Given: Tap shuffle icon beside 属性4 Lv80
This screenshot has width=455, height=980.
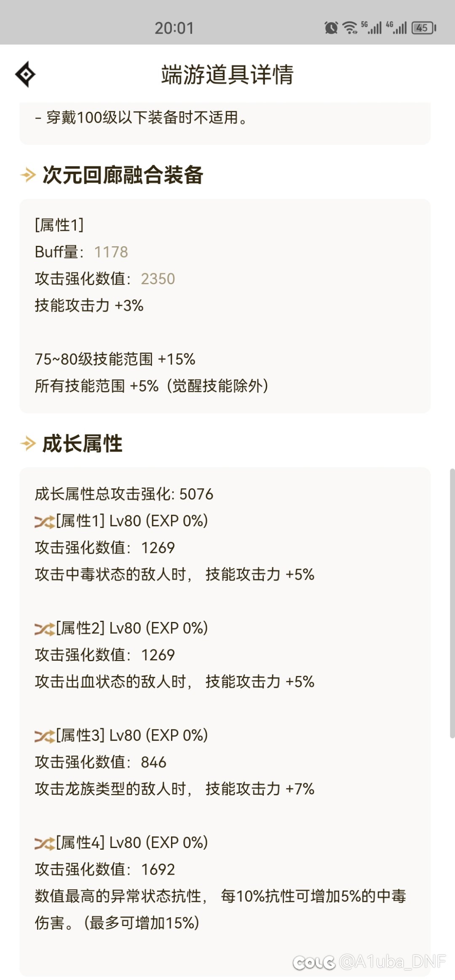Looking at the screenshot, I should [45, 843].
